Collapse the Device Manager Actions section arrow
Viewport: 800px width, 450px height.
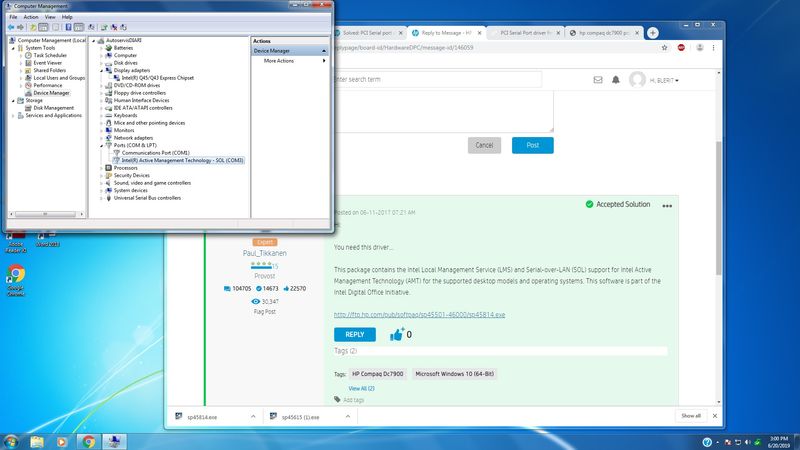click(x=323, y=51)
